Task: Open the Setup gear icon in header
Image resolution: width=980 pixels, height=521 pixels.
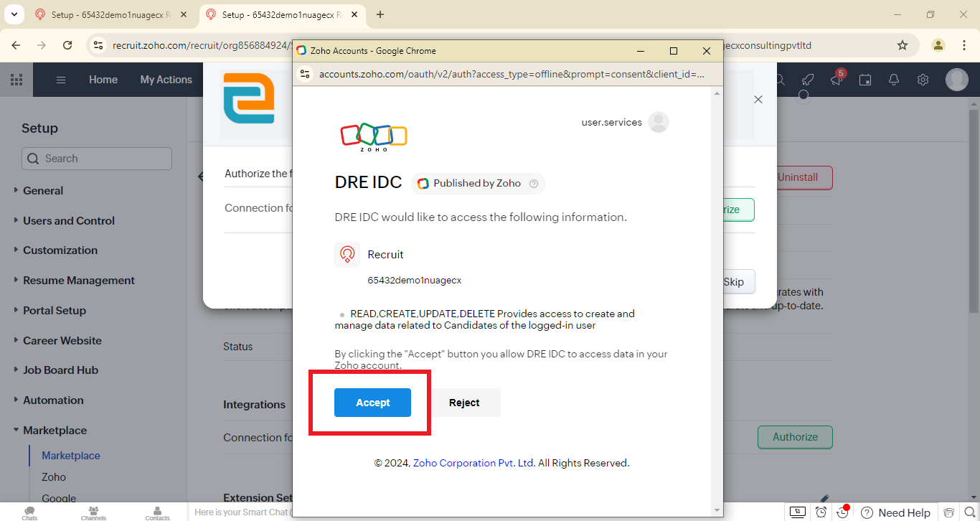Action: 923,80
